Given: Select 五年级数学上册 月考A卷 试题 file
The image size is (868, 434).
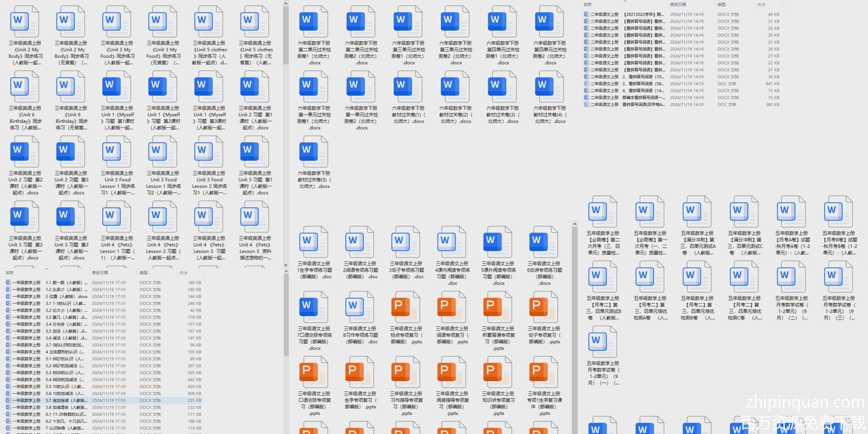Looking at the screenshot, I should [x=792, y=212].
